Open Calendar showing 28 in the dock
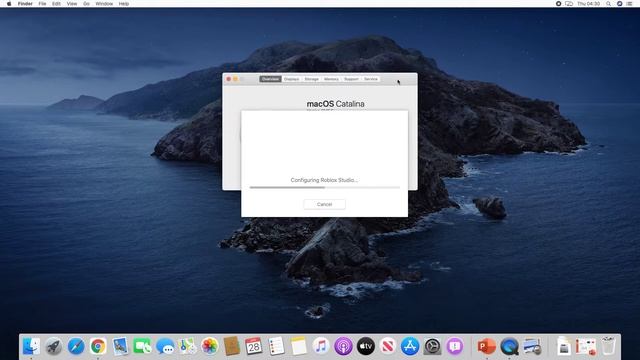 [254, 346]
